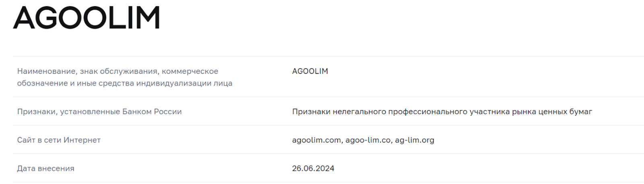Click the 'Сайт в сети Интернет' label
This screenshot has height=184, width=644.
click(59, 140)
